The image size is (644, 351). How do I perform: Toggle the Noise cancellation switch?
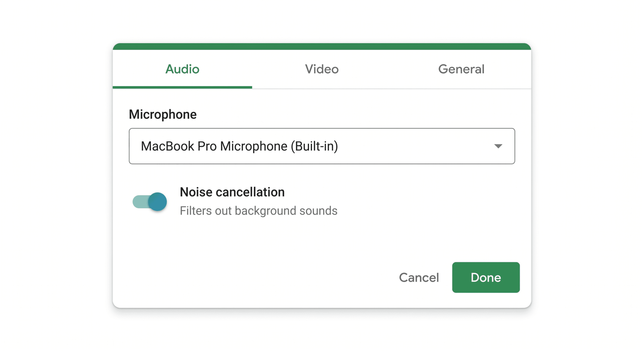[150, 202]
